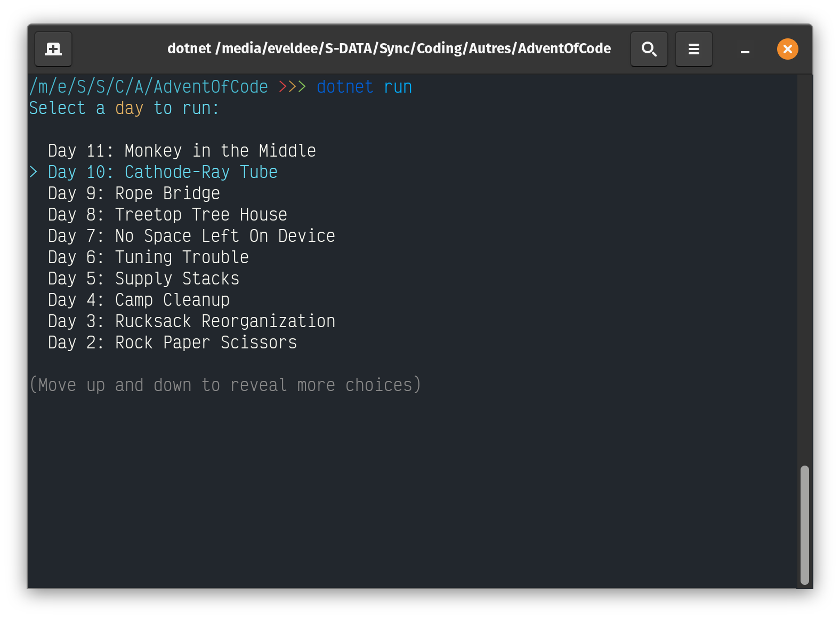Select Day 2: Rock Paper Scissors
The height and width of the screenshot is (619, 840).
[x=172, y=343]
